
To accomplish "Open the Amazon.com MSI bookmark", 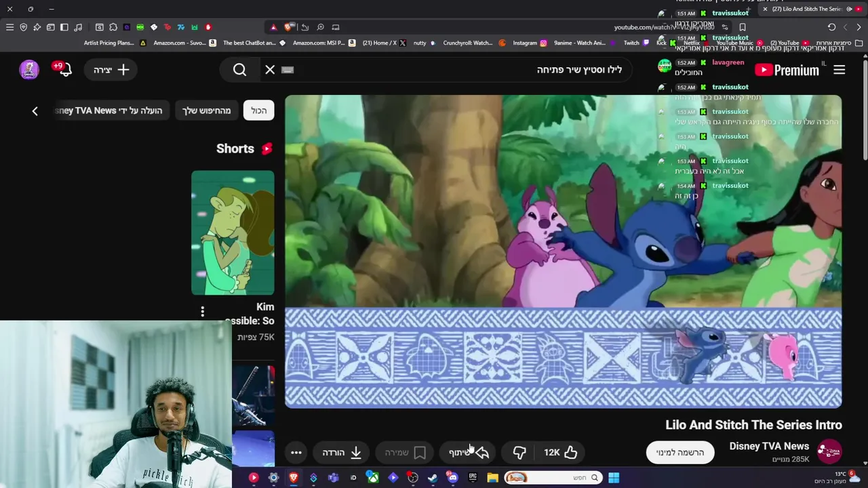I will (x=324, y=43).
